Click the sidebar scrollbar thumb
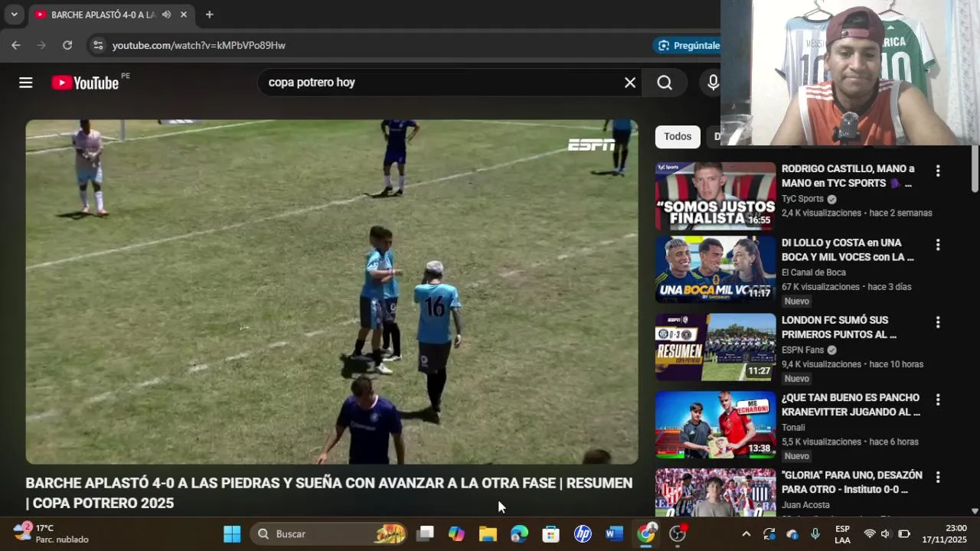Screen dimensions: 980x551 point(975,168)
